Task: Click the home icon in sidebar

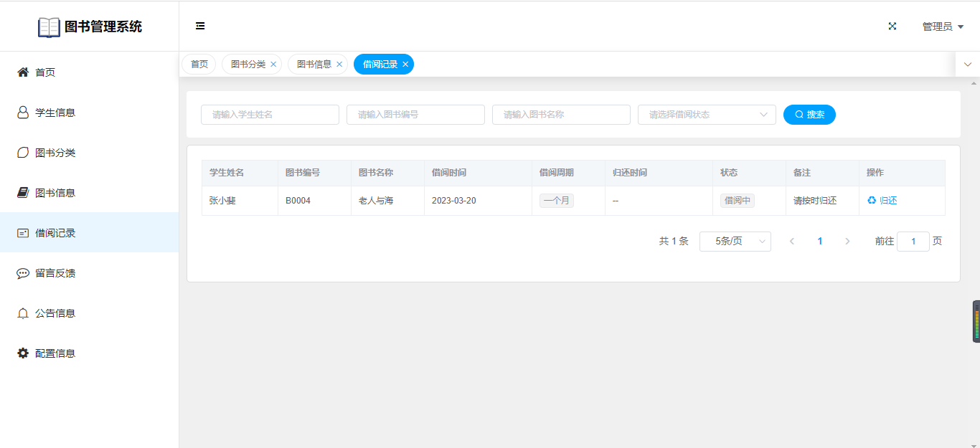Action: click(x=23, y=72)
